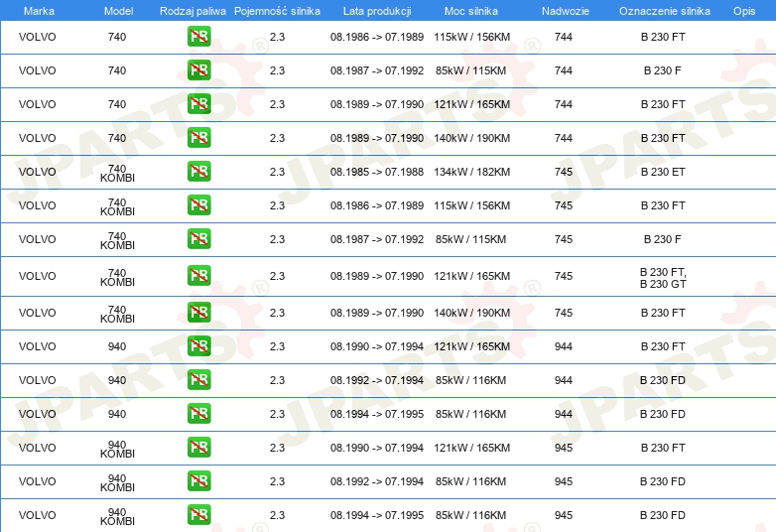Viewport: 776px width, 532px height.
Task: Select the 134kW / 182KM power cell
Action: click(471, 172)
